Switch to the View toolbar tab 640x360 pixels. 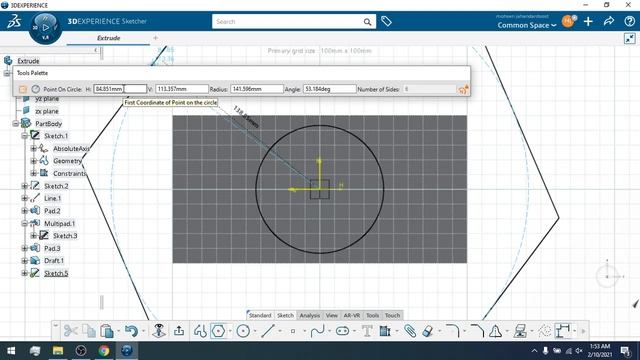331,315
